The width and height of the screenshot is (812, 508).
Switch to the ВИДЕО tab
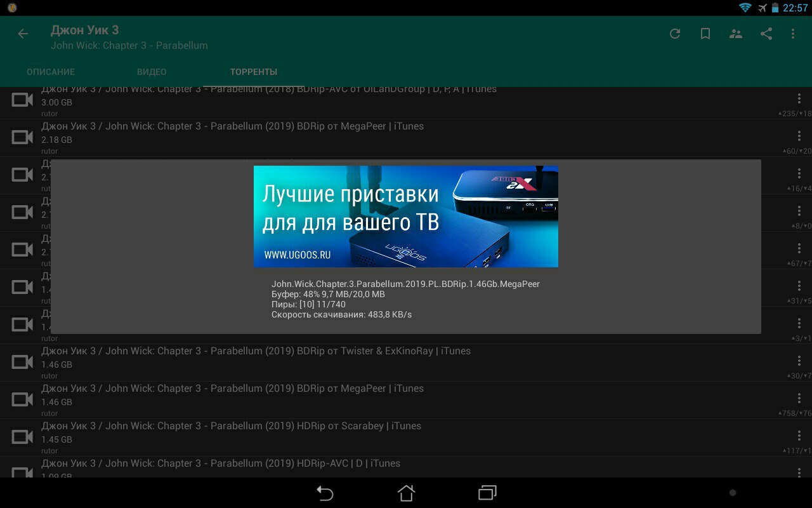152,72
